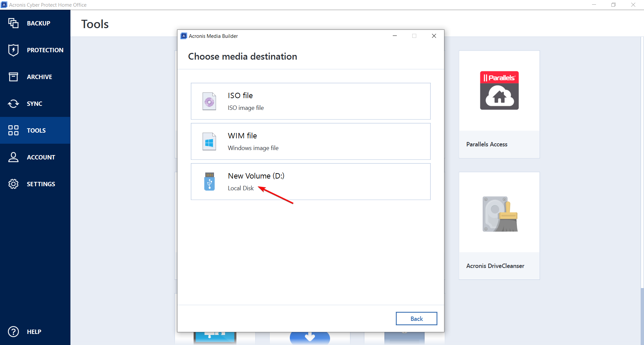Viewport: 644px width, 345px height.
Task: Click the "Windows image file" description
Action: pos(253,148)
